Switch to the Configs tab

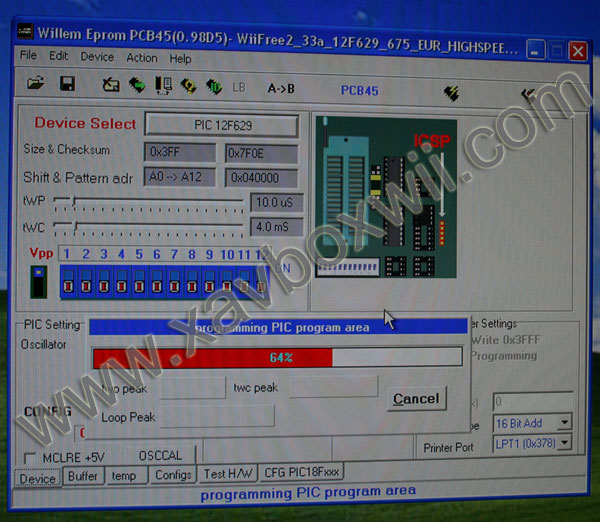pyautogui.click(x=173, y=475)
